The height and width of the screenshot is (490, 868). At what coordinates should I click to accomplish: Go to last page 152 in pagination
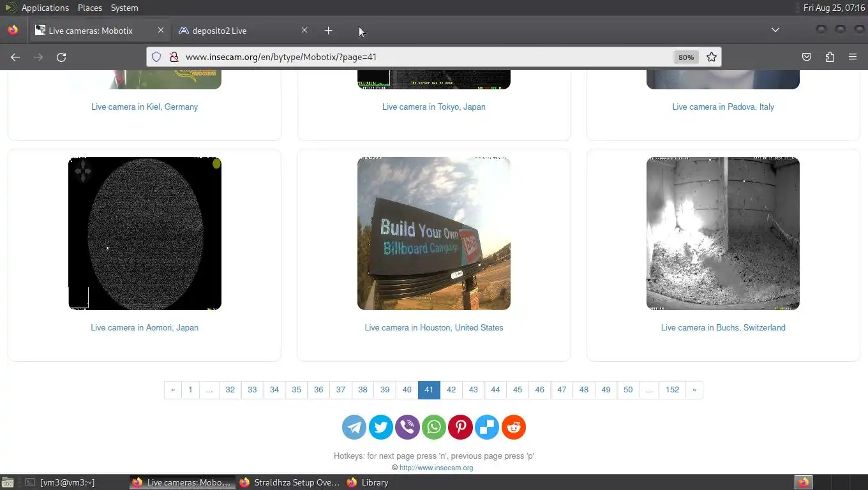(672, 390)
